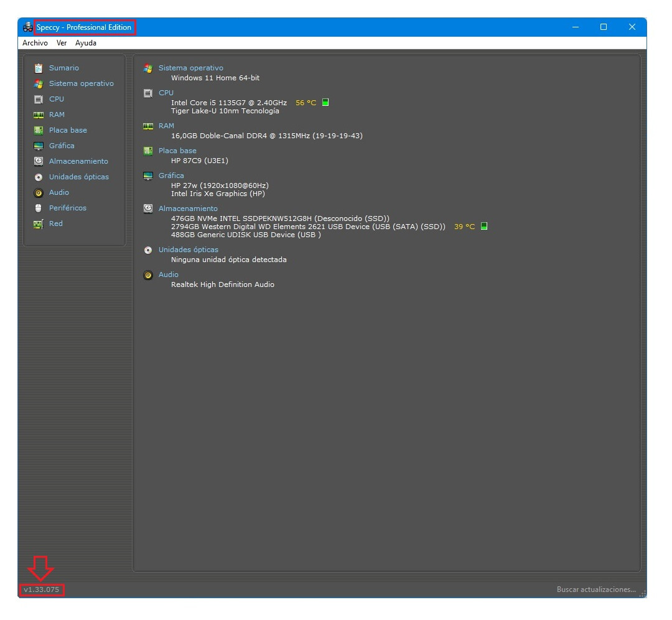Click the v1.33.075 version label
672x620 pixels.
[x=42, y=589]
